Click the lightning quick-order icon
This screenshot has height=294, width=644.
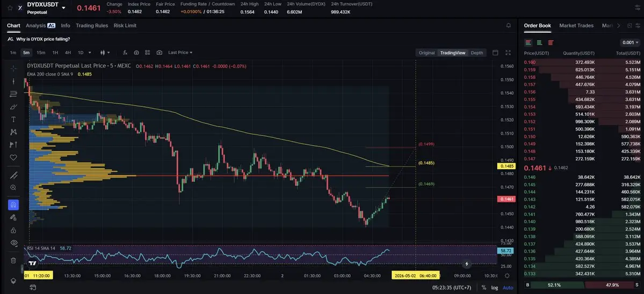click(467, 263)
